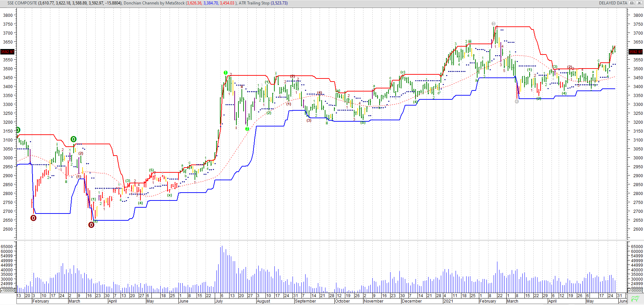The height and width of the screenshot is (305, 644).
Task: Click the November month label on time axis
Action: tap(373, 301)
